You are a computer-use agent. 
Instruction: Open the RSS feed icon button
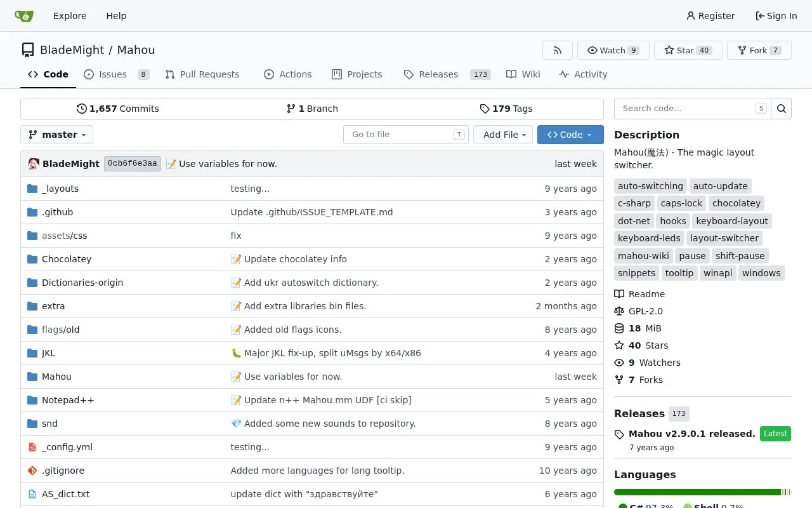tap(558, 50)
